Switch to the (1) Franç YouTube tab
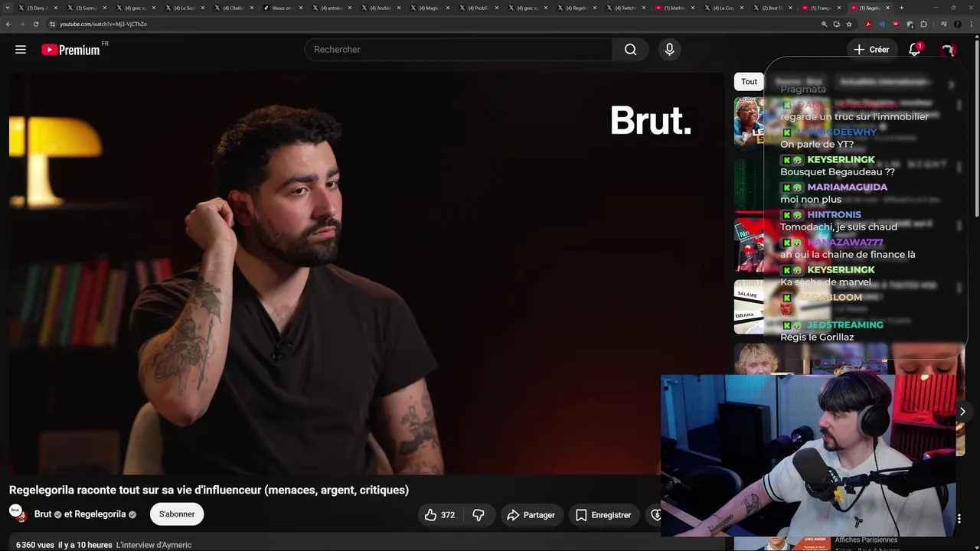Screen dimensions: 980x551 pos(821,8)
